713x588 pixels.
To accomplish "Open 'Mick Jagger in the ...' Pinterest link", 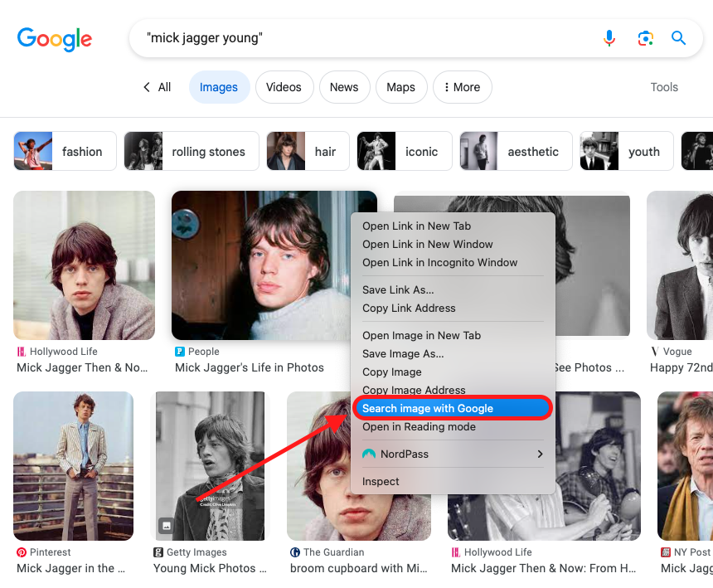I will tap(71, 568).
